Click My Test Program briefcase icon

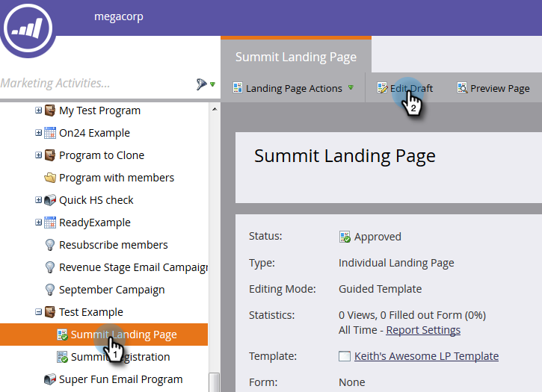[x=50, y=111]
